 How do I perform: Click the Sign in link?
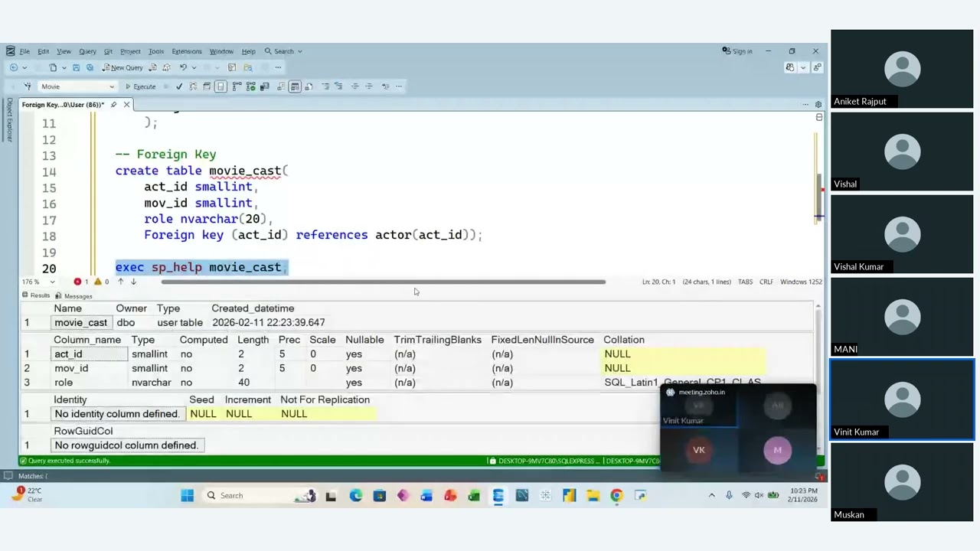[737, 51]
